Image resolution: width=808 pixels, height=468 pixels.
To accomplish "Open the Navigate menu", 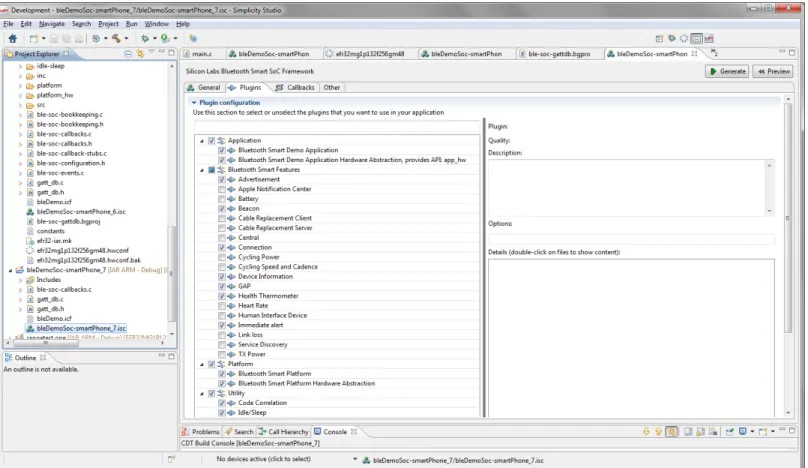I will click(x=52, y=24).
